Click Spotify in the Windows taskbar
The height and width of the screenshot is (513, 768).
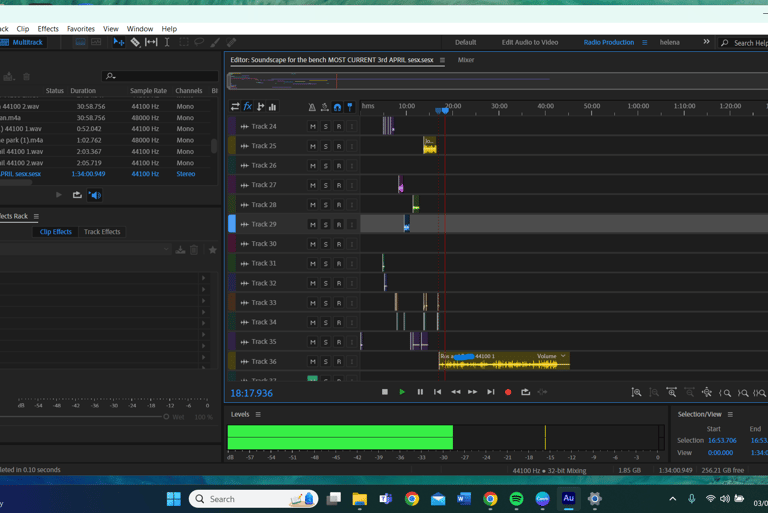click(x=516, y=499)
